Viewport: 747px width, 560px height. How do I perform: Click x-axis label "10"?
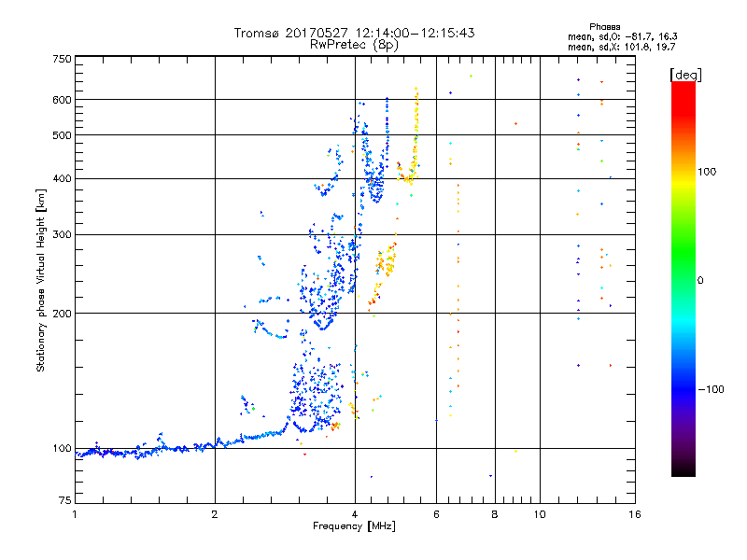(540, 514)
